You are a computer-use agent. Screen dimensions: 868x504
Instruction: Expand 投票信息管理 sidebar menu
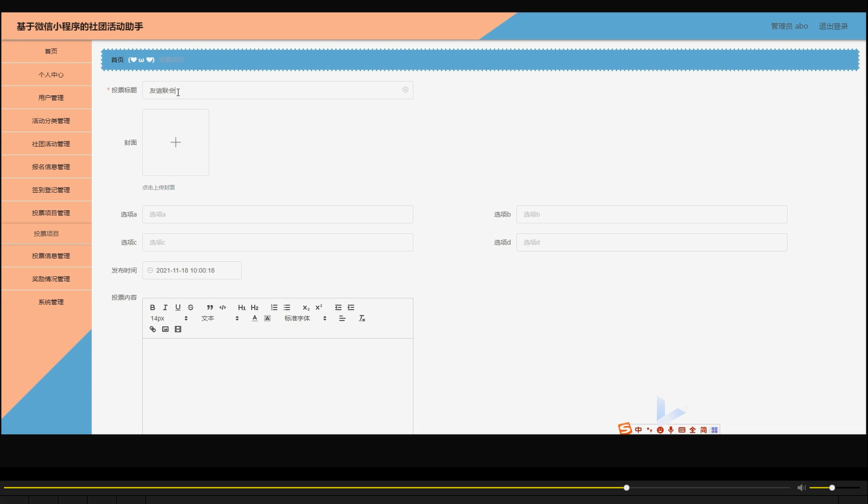46,256
